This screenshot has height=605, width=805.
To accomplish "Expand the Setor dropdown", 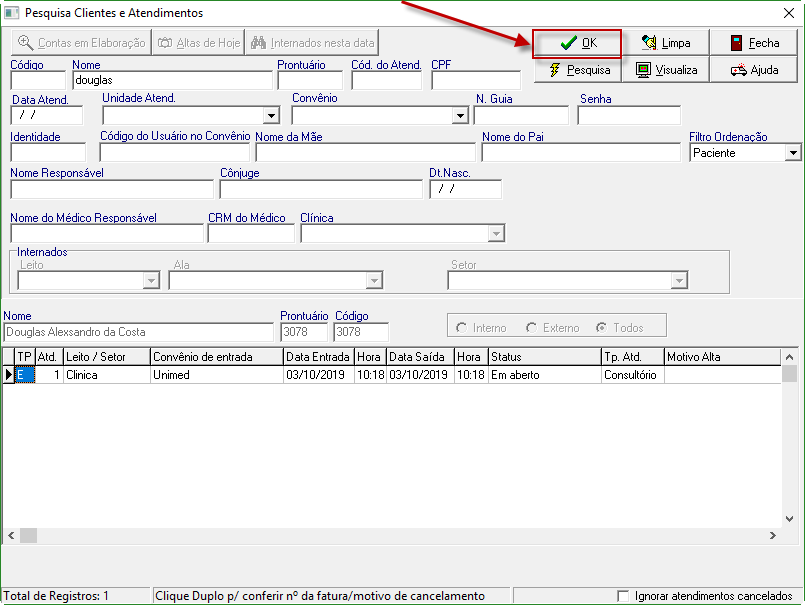I will click(679, 280).
